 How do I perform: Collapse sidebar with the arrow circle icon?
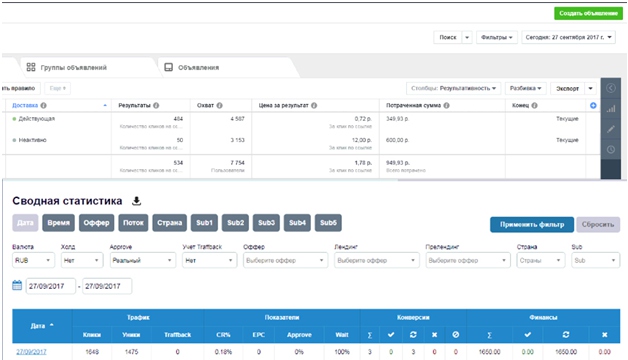point(611,88)
